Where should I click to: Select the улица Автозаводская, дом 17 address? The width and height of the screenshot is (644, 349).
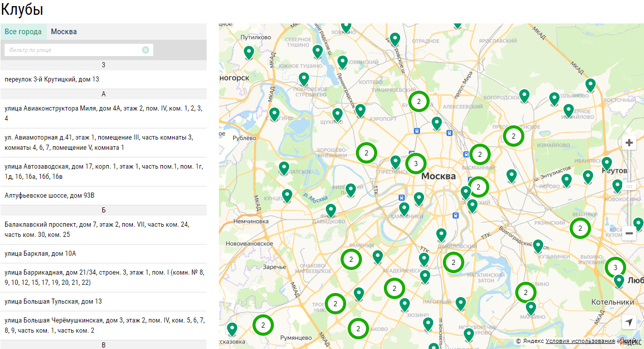coord(103,172)
